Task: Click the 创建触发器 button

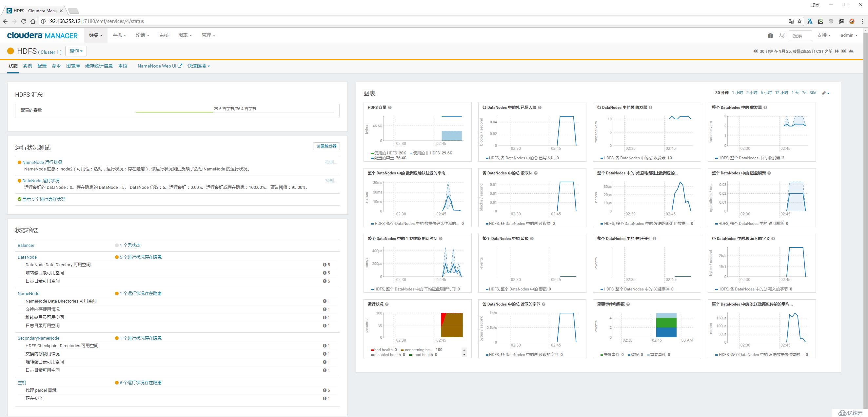Action: pos(326,146)
